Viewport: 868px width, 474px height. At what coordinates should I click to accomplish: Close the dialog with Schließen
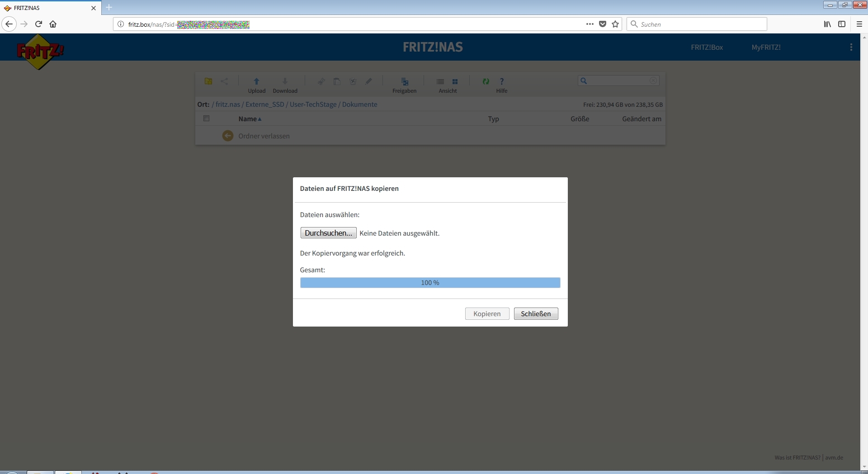pyautogui.click(x=536, y=314)
